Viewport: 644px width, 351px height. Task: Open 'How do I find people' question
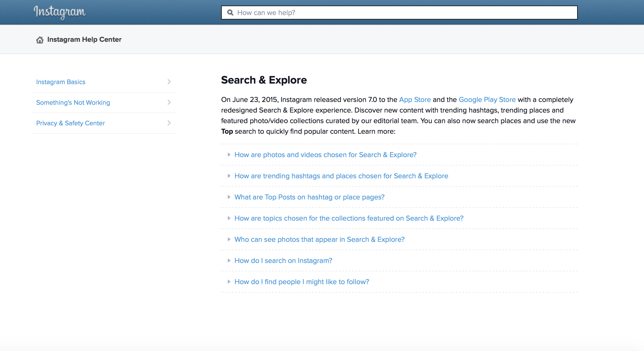[x=302, y=282]
